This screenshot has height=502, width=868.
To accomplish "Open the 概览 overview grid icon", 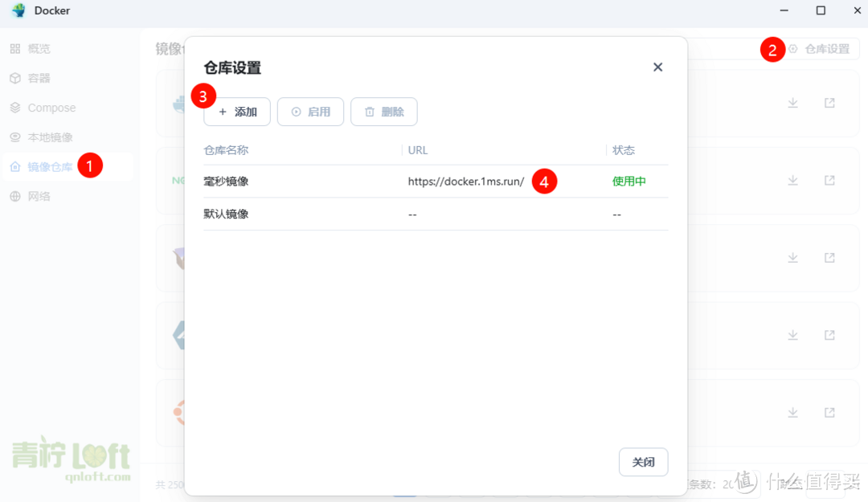I will pos(14,48).
